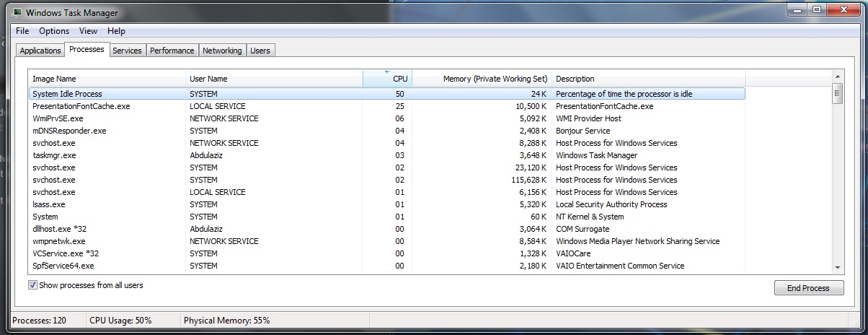Switch to the Users tab
The width and height of the screenshot is (868, 335).
pos(260,51)
